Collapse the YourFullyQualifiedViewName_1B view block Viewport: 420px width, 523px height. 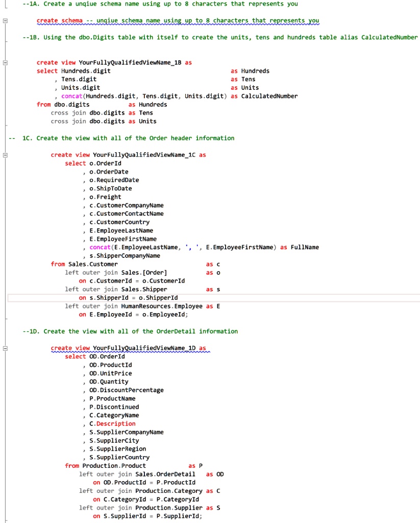(4, 63)
